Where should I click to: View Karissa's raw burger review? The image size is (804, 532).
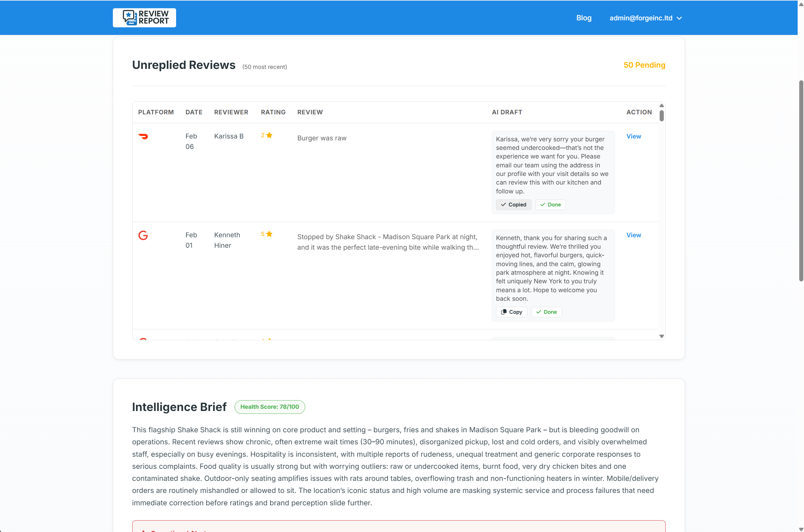[x=633, y=136]
